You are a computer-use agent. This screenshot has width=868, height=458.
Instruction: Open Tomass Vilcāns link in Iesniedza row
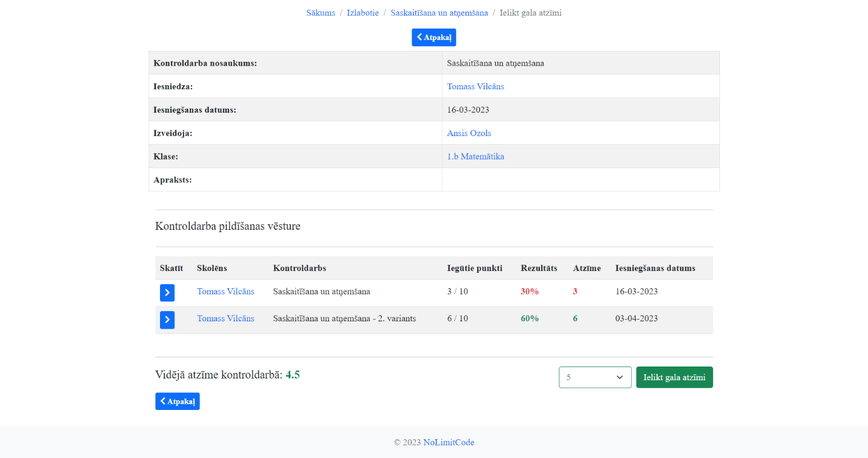tap(475, 87)
